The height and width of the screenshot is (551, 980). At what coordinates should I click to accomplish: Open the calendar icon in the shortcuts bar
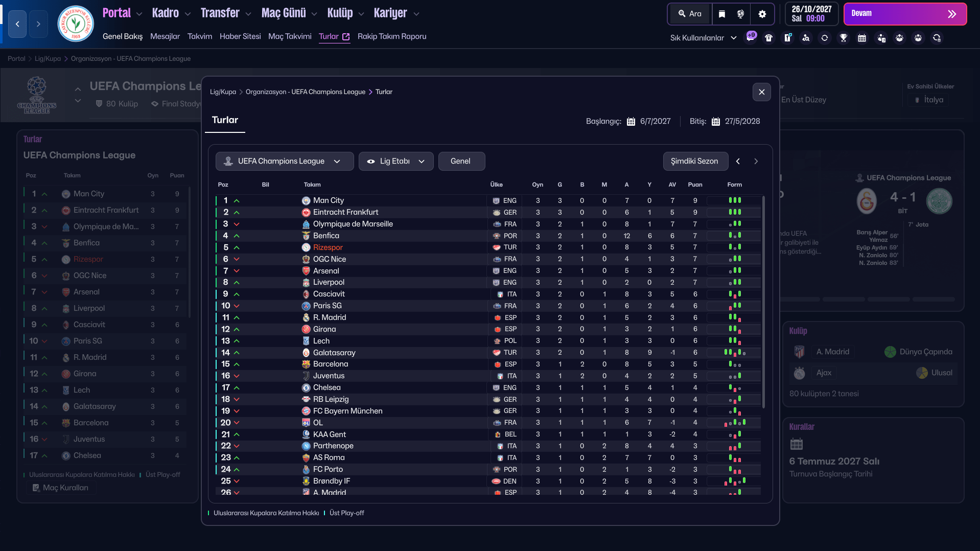(862, 38)
